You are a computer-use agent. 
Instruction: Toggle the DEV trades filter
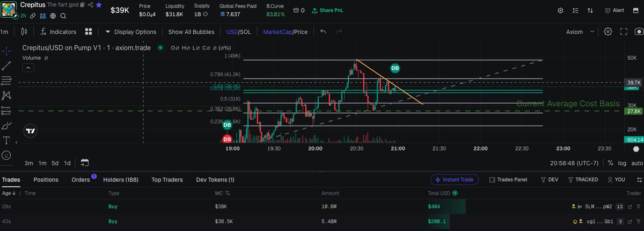click(550, 179)
